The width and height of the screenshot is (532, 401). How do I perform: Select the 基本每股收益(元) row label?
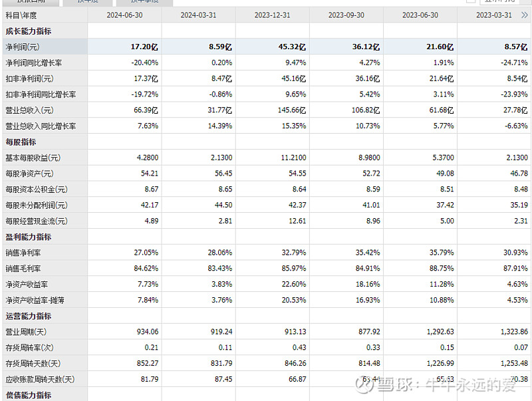(33, 158)
